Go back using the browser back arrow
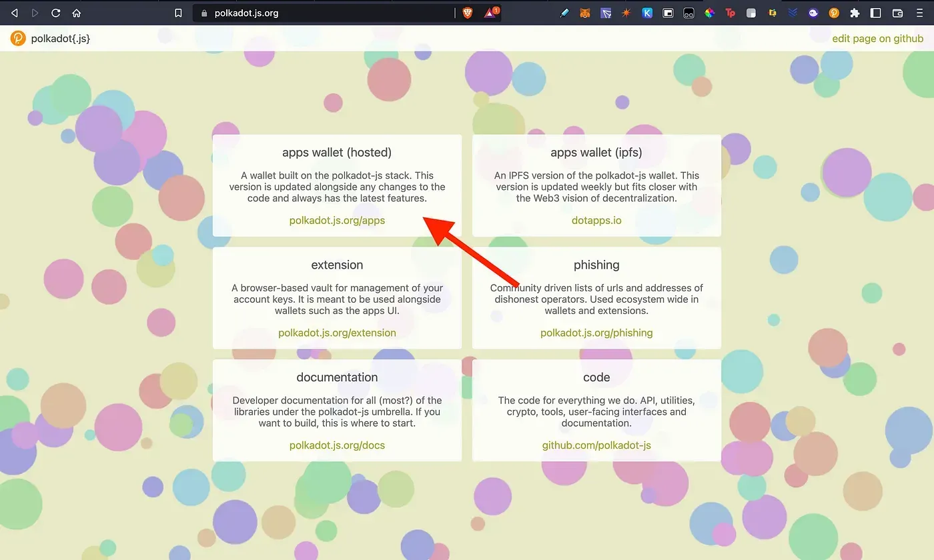Viewport: 934px width, 560px height. coord(15,13)
